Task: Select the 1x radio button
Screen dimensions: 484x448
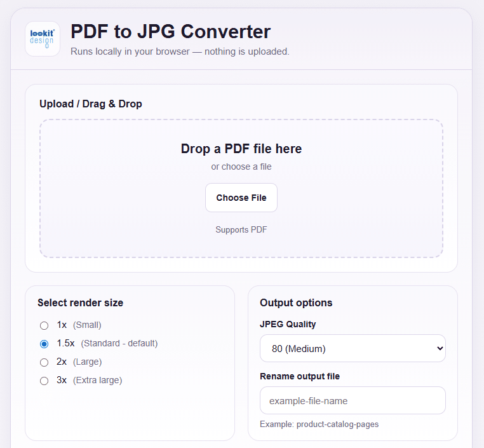Action: coord(44,325)
